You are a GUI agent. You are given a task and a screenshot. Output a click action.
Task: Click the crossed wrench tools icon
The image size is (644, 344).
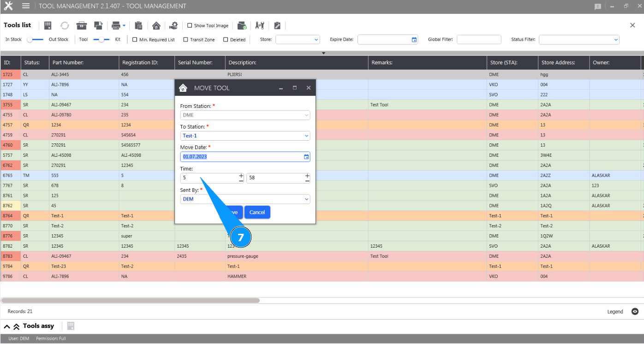(x=260, y=25)
